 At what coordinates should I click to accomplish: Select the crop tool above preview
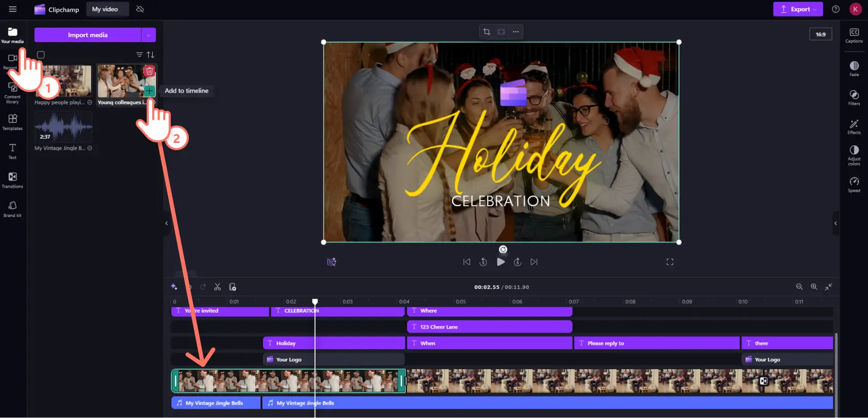click(487, 32)
